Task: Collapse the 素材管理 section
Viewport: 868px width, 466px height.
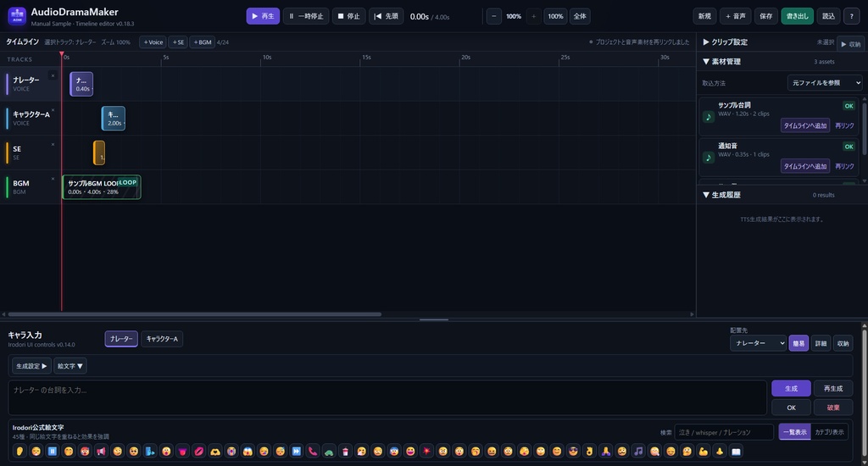Action: point(722,62)
